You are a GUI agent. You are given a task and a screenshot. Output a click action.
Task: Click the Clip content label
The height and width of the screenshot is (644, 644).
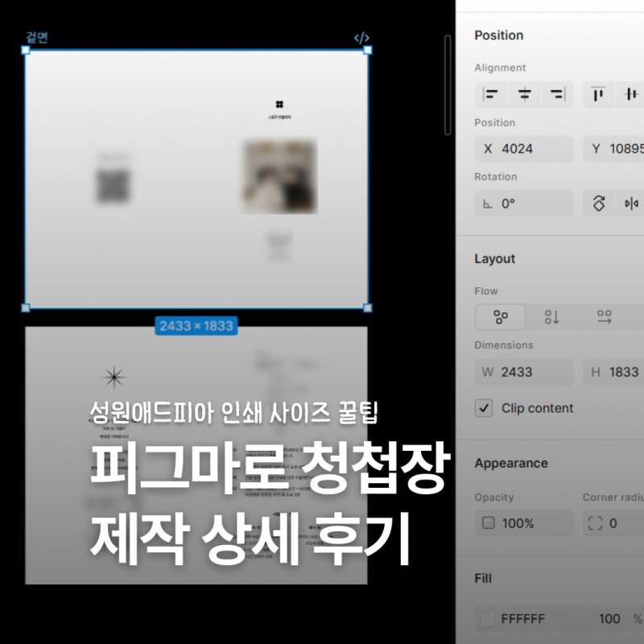537,408
